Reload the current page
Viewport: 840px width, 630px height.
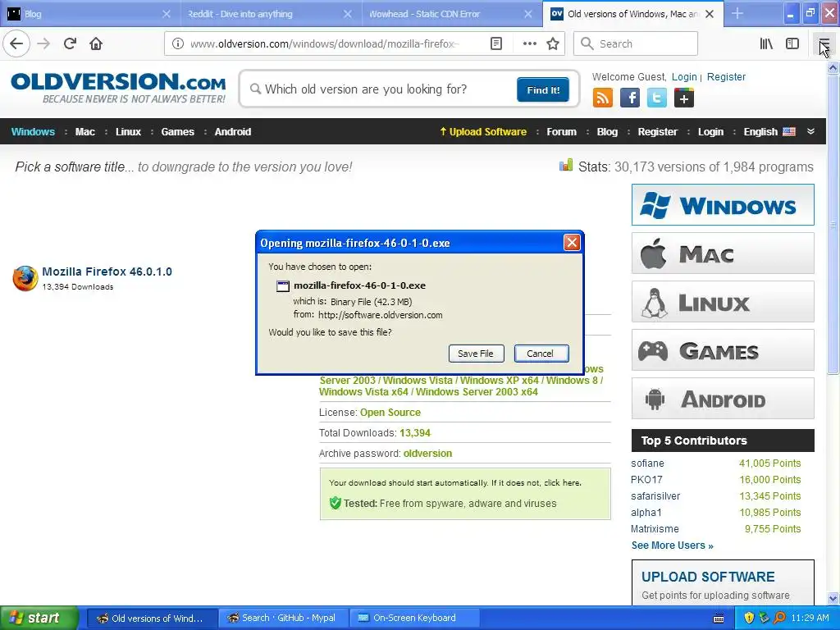pyautogui.click(x=70, y=43)
